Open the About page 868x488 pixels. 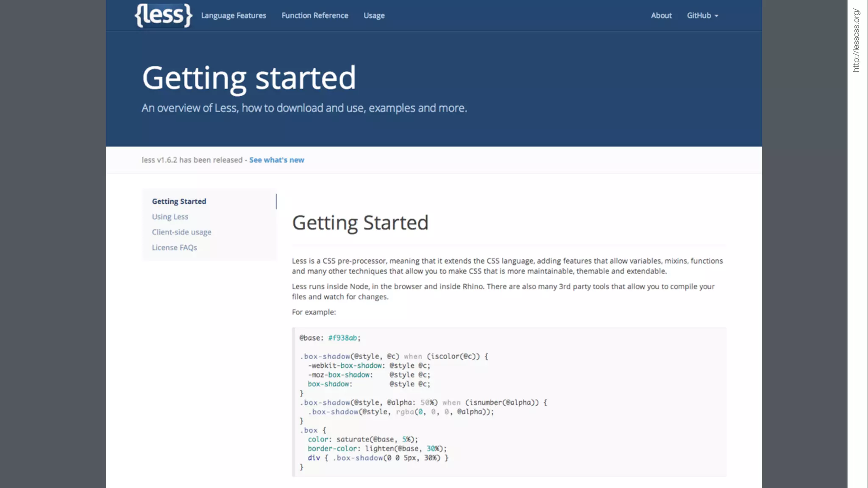coord(661,16)
